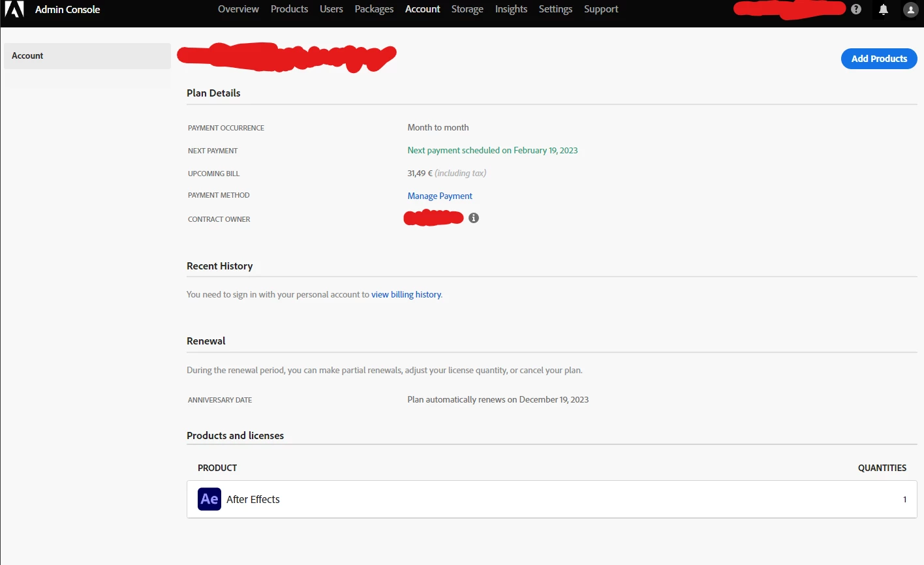Image resolution: width=924 pixels, height=565 pixels.
Task: Click the Renewal section heading
Action: [x=206, y=341]
